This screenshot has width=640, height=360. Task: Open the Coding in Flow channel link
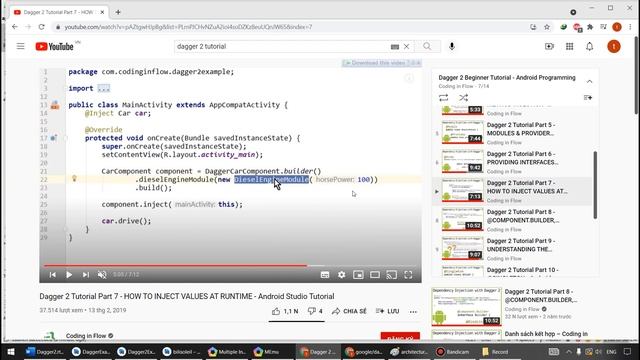click(86, 336)
